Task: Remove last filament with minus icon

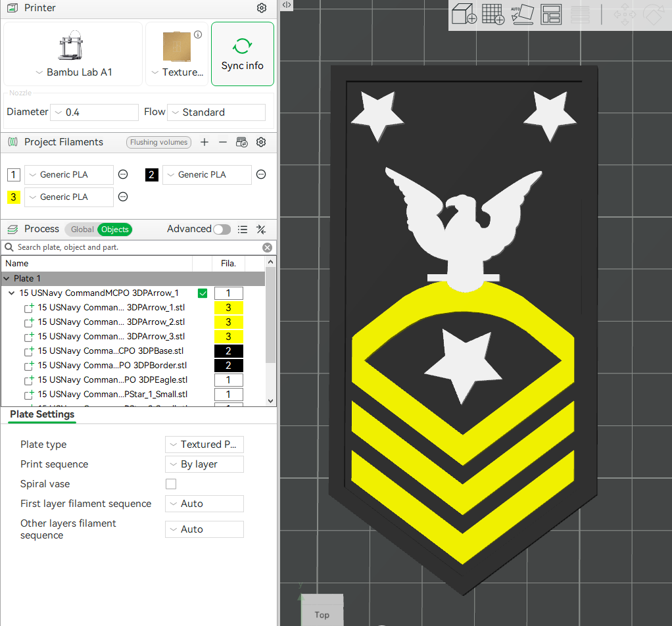Action: (x=223, y=142)
